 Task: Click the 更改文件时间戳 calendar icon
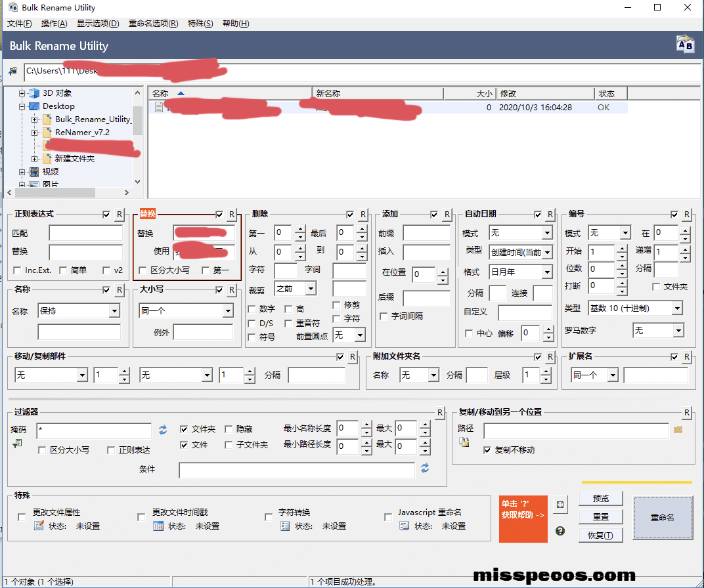click(158, 526)
